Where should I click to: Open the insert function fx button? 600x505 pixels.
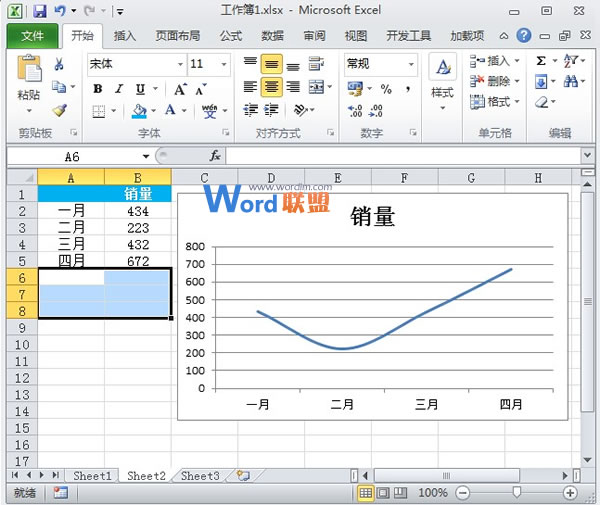(x=215, y=156)
